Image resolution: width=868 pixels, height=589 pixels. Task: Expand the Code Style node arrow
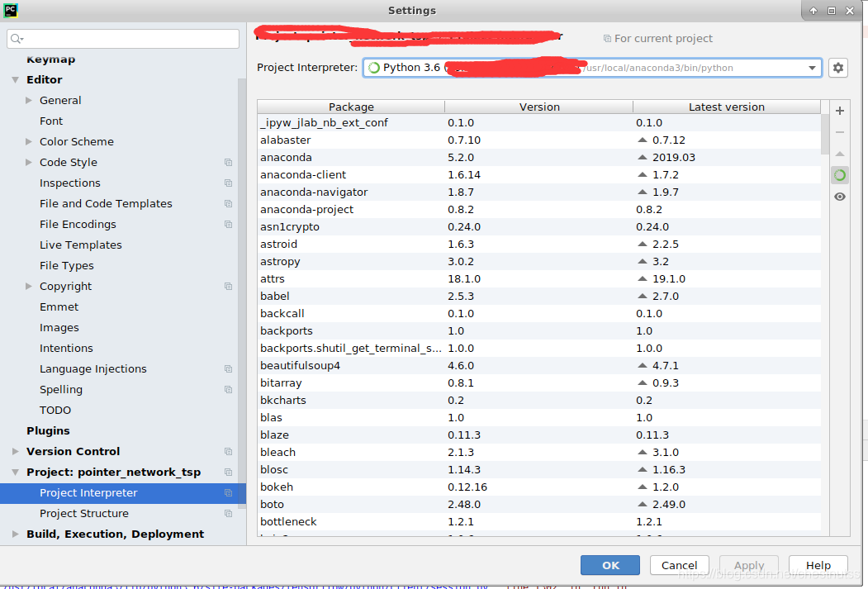(x=29, y=162)
